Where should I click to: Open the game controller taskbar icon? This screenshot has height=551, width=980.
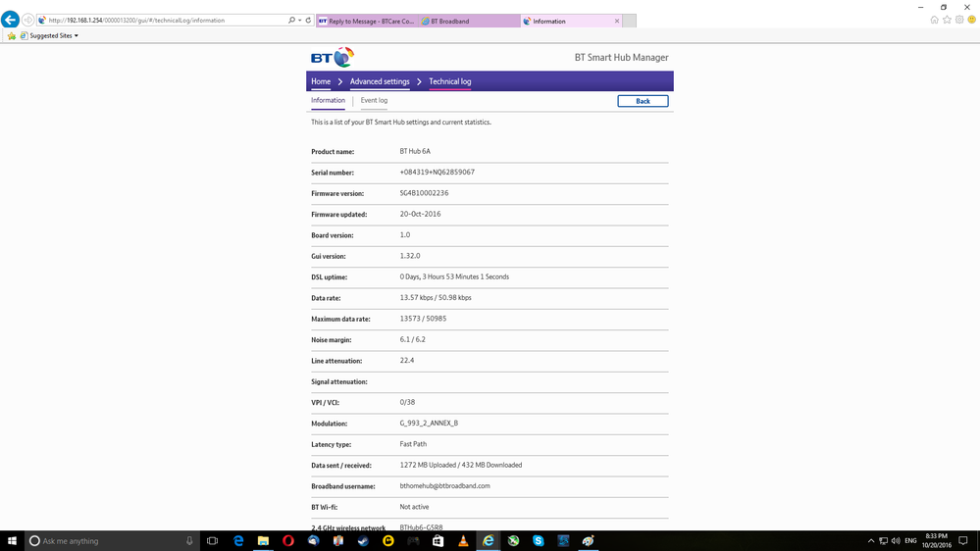[413, 541]
